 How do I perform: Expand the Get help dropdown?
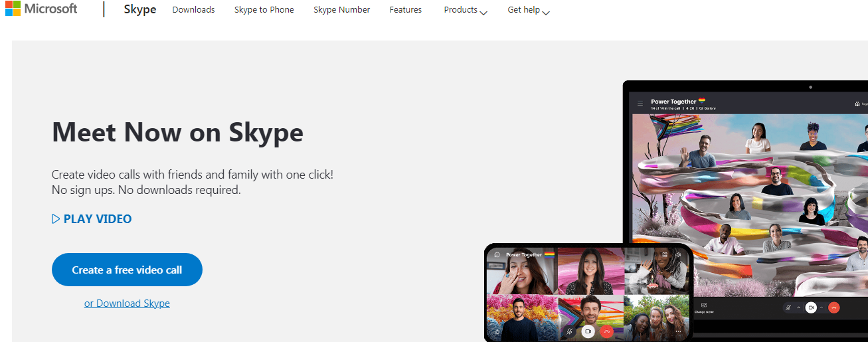tap(529, 11)
